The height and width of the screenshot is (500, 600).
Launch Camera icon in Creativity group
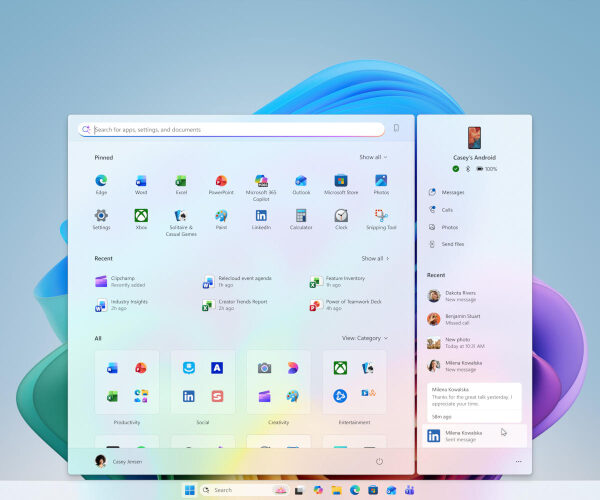tap(264, 368)
